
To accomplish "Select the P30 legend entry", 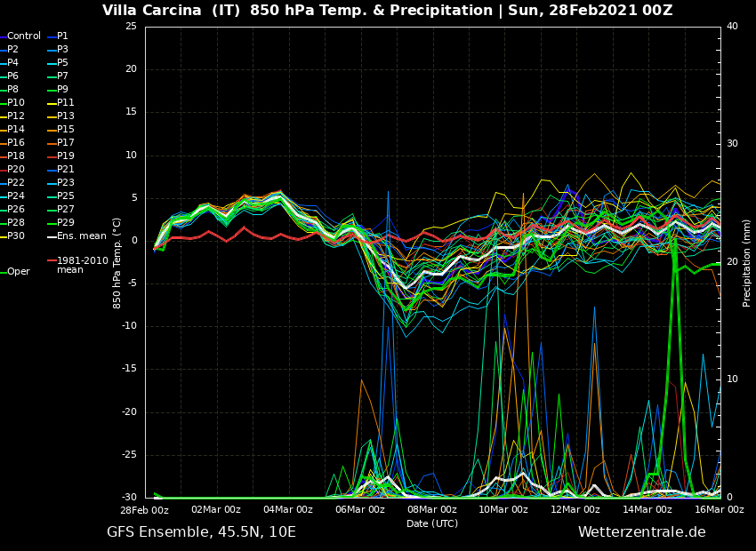I will point(16,236).
